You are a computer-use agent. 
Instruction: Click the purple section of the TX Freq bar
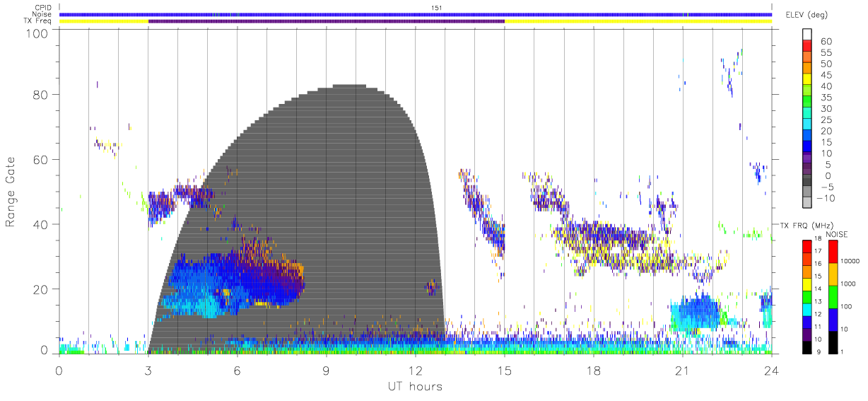(327, 21)
